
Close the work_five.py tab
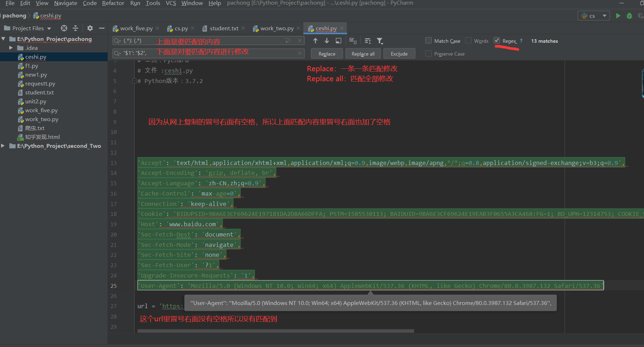[x=157, y=28]
